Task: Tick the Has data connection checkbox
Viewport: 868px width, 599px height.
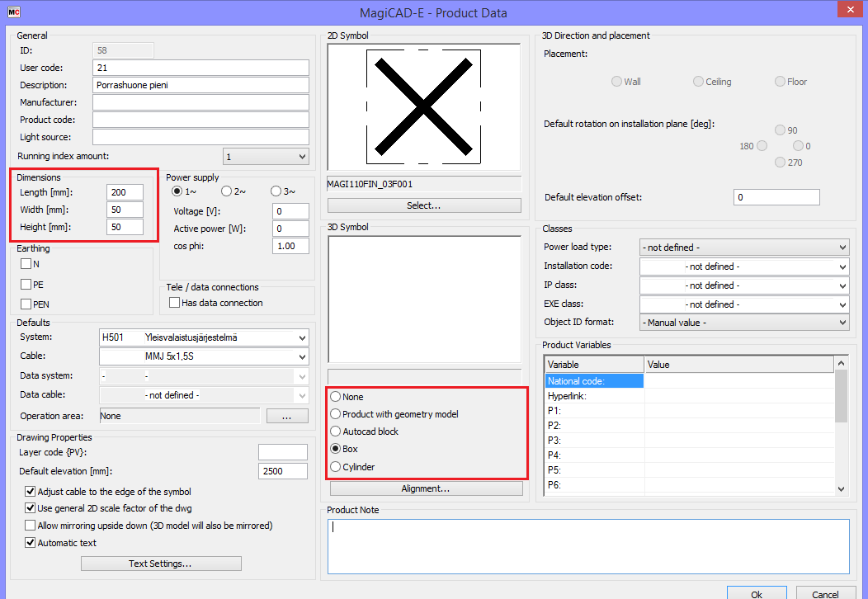Action: pos(174,302)
